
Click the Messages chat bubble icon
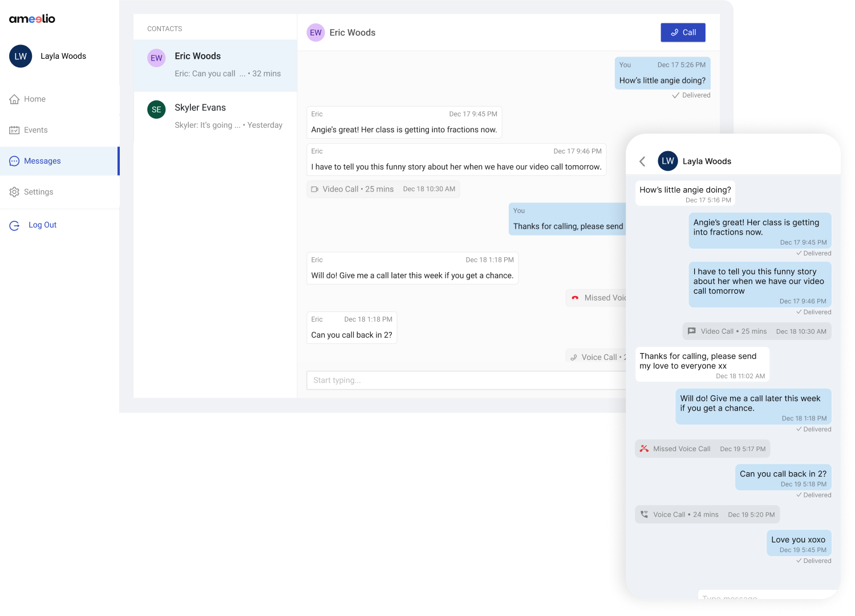coord(14,161)
